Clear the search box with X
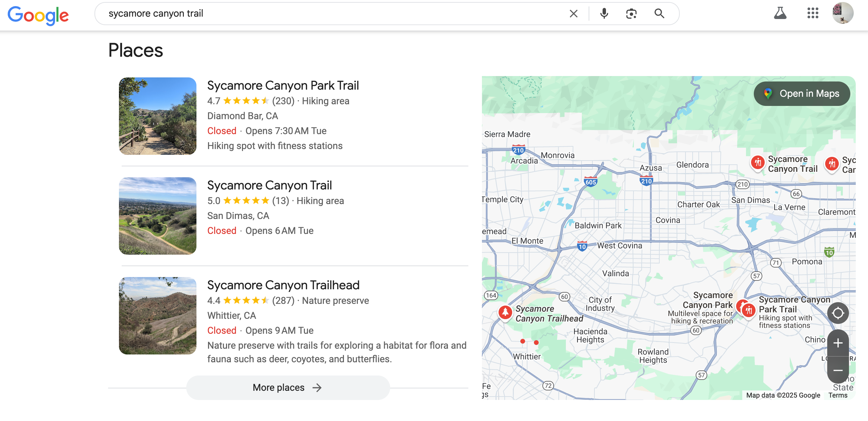 point(573,14)
